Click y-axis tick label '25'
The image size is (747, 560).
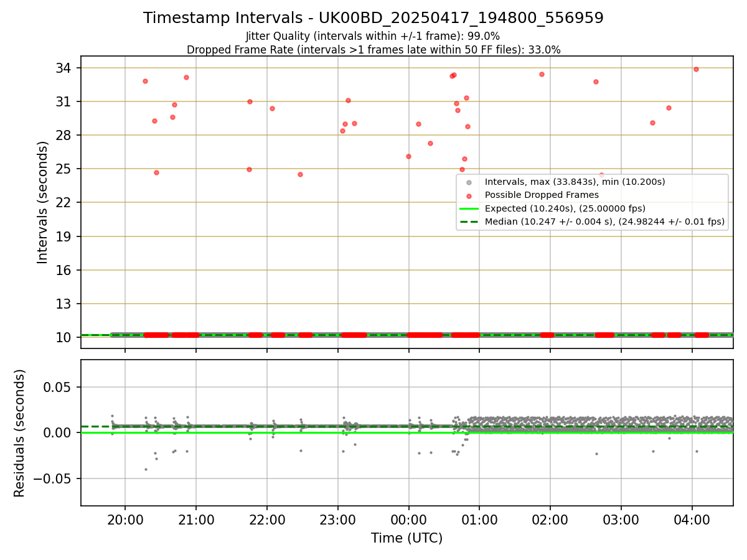pyautogui.click(x=65, y=169)
